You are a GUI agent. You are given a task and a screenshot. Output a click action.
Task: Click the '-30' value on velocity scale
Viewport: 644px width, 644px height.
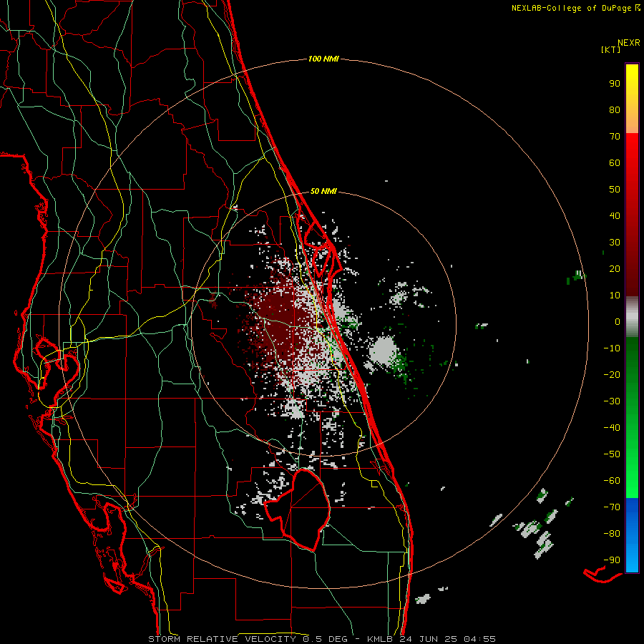click(612, 401)
